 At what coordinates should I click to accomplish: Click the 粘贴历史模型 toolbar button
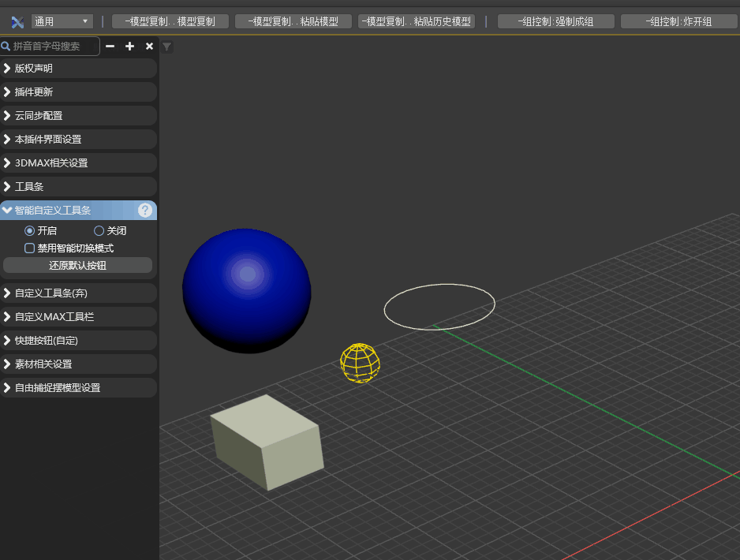pos(416,21)
